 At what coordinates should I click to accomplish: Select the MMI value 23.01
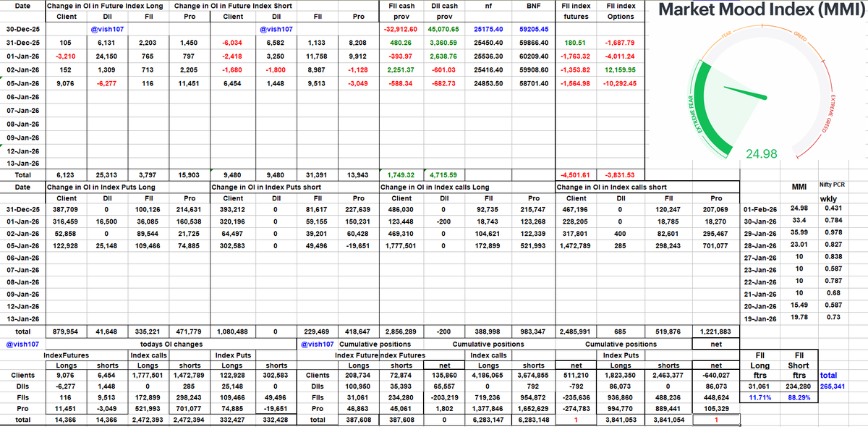point(799,245)
